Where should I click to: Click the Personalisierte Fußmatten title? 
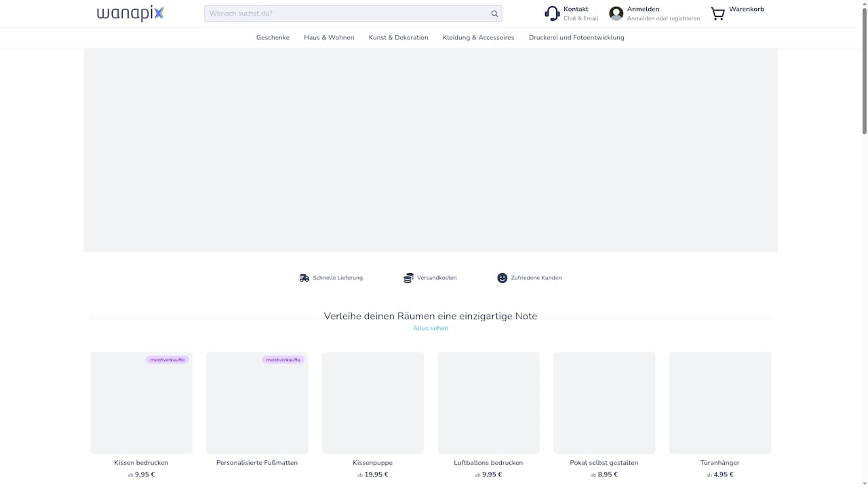[257, 463]
